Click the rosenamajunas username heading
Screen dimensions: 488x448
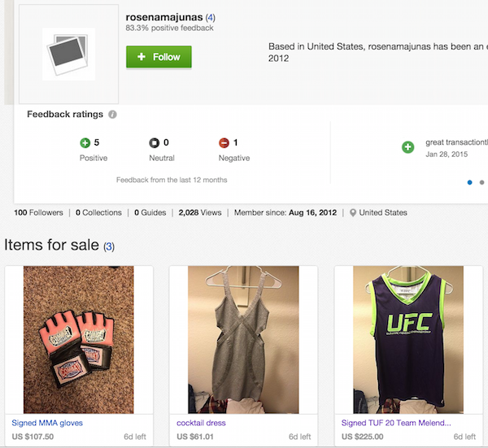click(x=164, y=17)
